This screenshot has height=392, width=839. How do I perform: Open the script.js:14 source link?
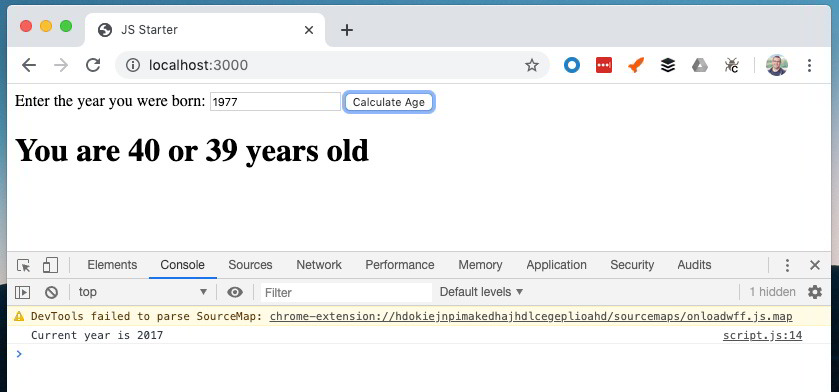762,336
